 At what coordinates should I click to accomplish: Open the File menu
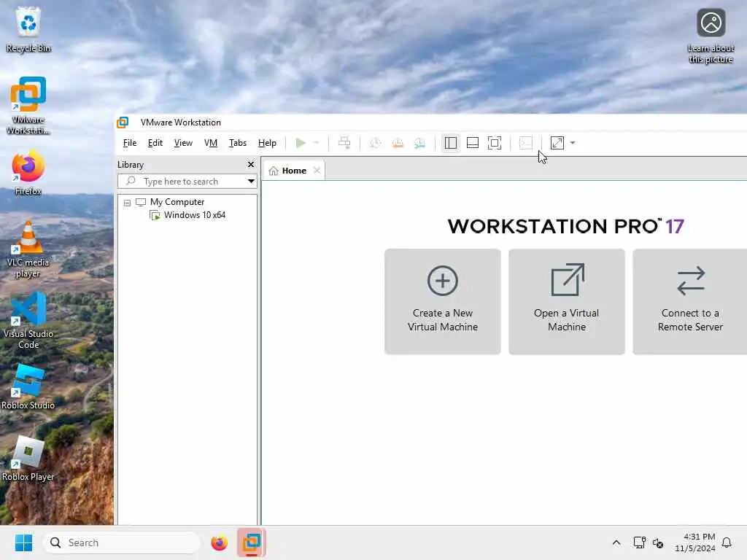click(130, 143)
